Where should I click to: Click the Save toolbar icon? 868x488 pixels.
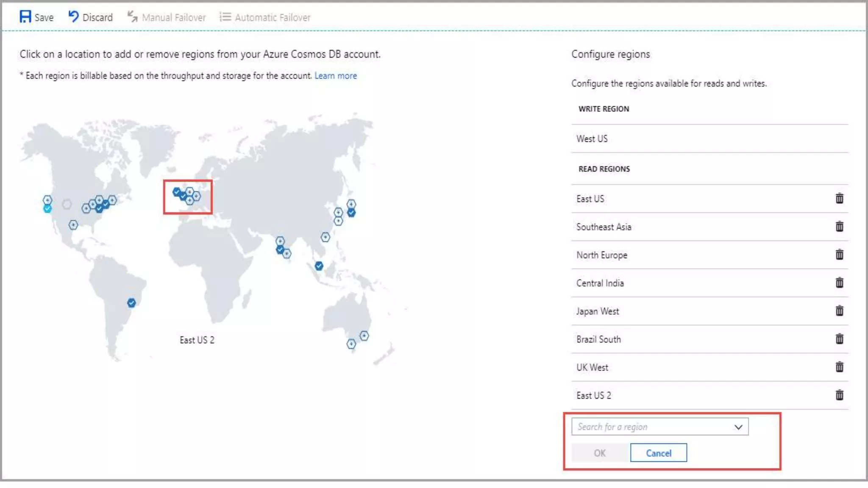click(25, 17)
